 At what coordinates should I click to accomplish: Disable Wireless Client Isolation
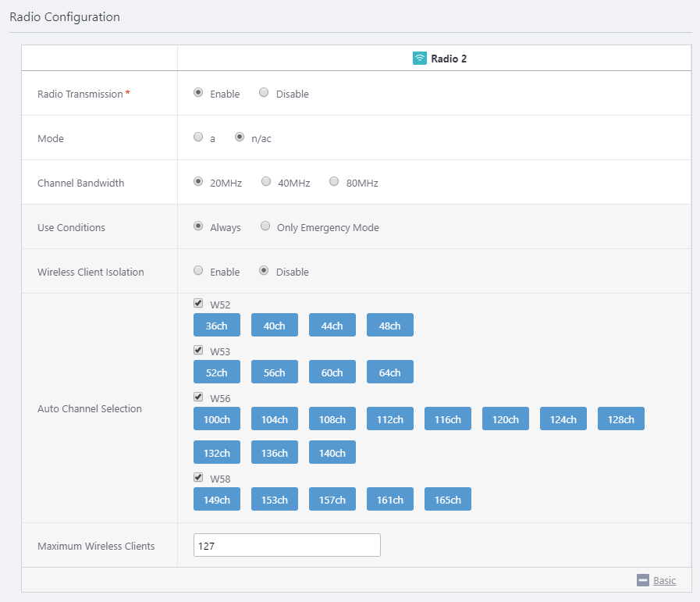tap(264, 271)
